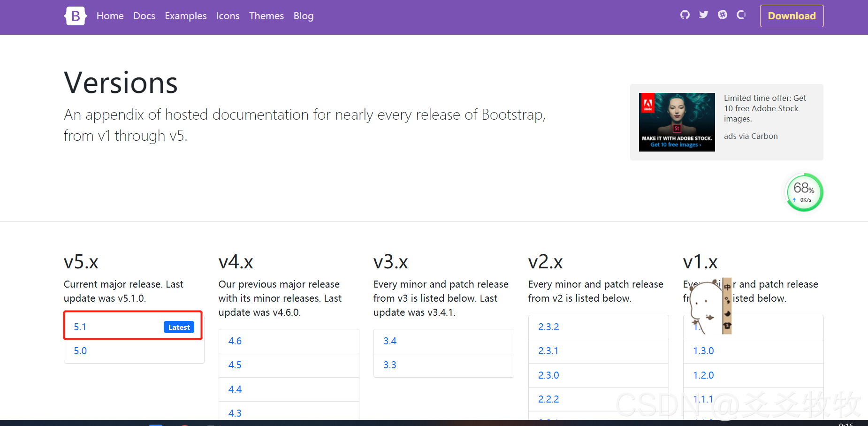868x426 pixels.
Task: Open the GitHub icon link
Action: click(685, 15)
